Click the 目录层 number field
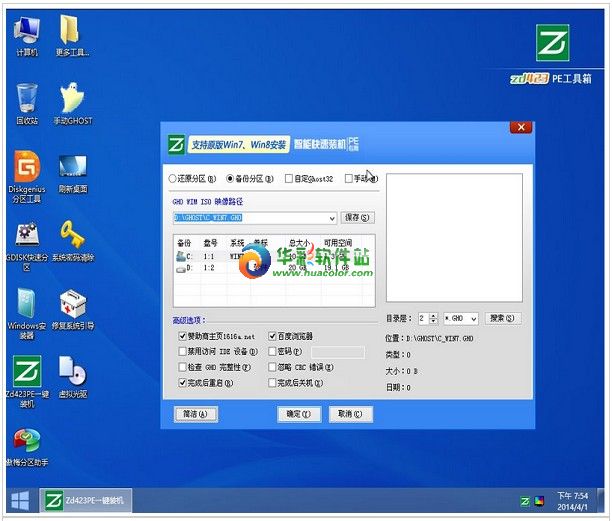 (424, 318)
